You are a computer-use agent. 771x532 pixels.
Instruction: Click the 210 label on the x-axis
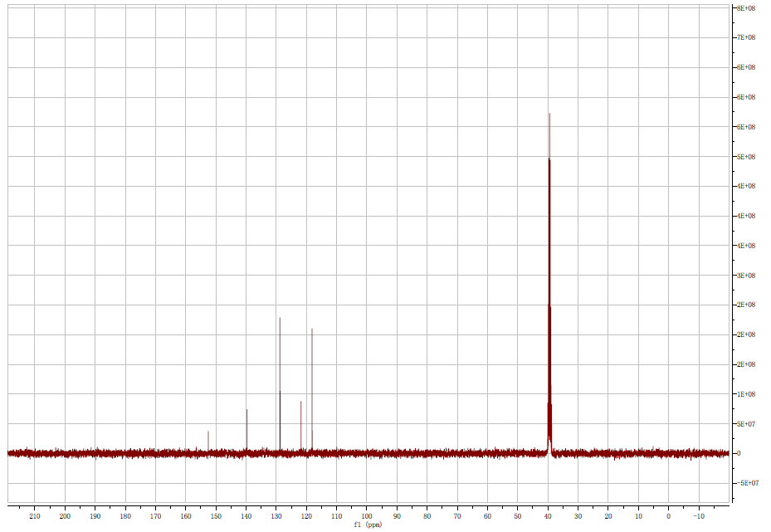pyautogui.click(x=34, y=516)
